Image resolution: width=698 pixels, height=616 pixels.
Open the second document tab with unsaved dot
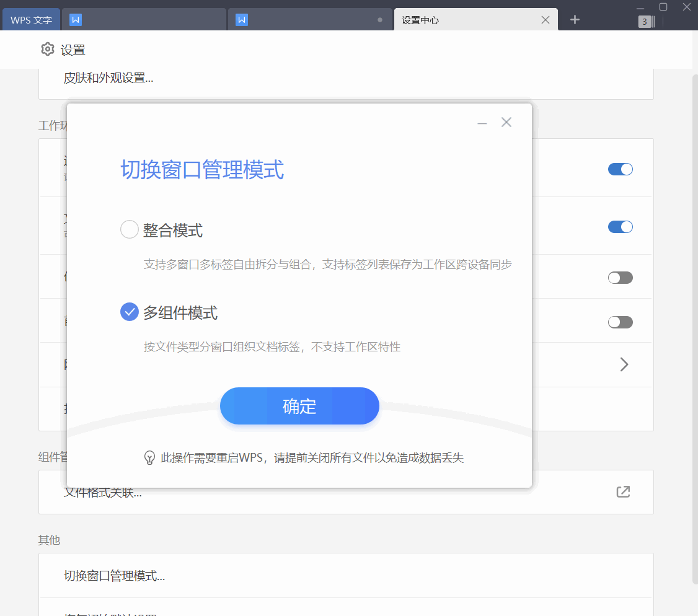311,20
